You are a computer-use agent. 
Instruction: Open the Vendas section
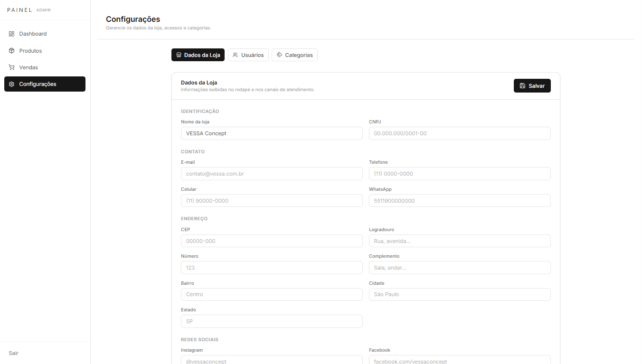pyautogui.click(x=45, y=67)
